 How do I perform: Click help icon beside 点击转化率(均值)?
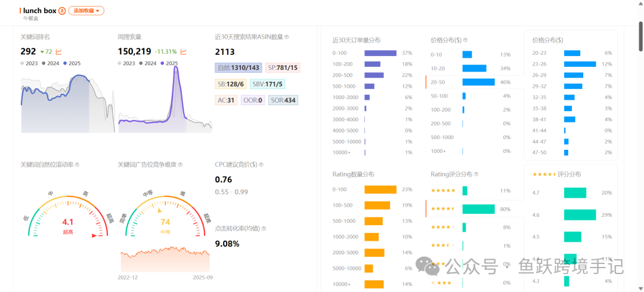click(x=264, y=228)
